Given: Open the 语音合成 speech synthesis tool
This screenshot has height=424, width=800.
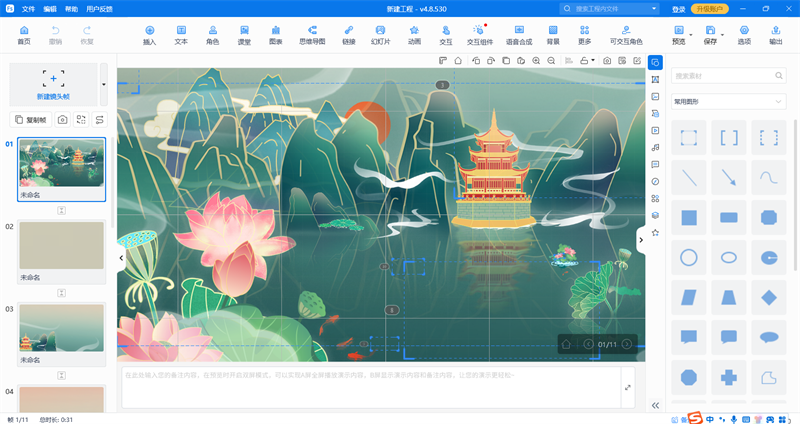Looking at the screenshot, I should click(519, 35).
